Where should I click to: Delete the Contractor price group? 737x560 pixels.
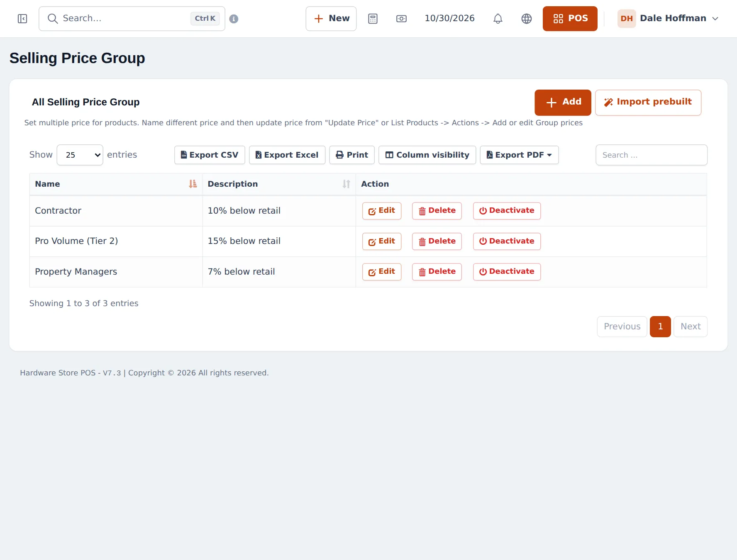coord(437,211)
